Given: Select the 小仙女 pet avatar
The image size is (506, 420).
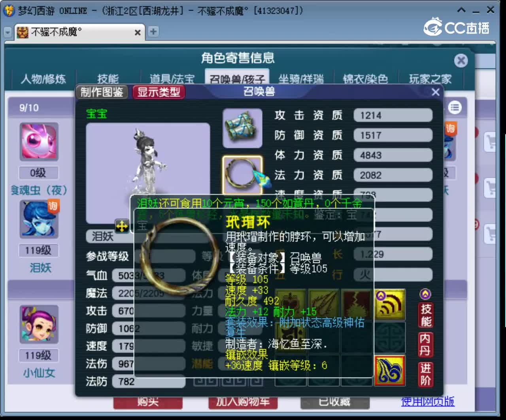Looking at the screenshot, I should click(40, 324).
